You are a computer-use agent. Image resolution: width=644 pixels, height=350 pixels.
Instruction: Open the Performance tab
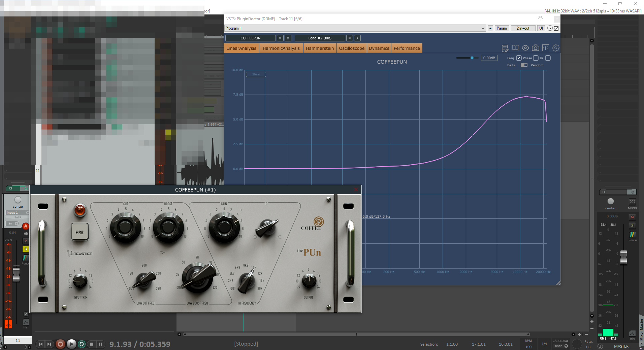pos(407,48)
